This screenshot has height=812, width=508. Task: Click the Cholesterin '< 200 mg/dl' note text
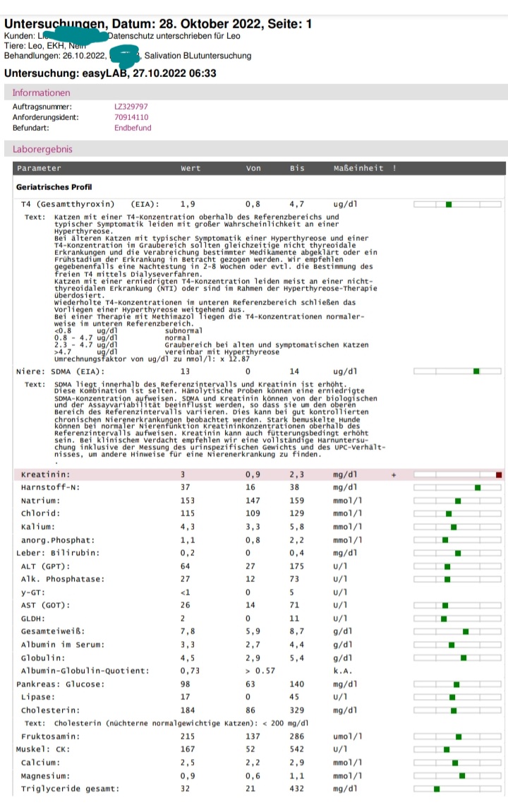286,724
